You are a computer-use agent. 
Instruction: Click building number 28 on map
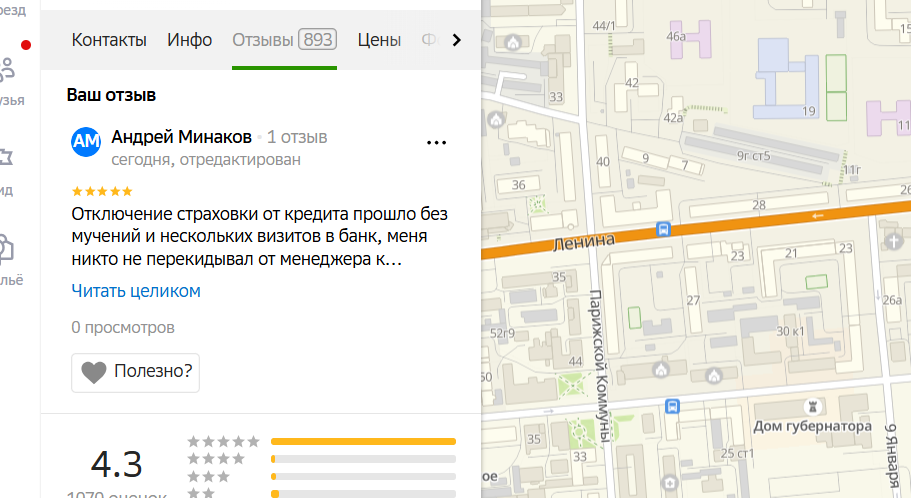759,205
